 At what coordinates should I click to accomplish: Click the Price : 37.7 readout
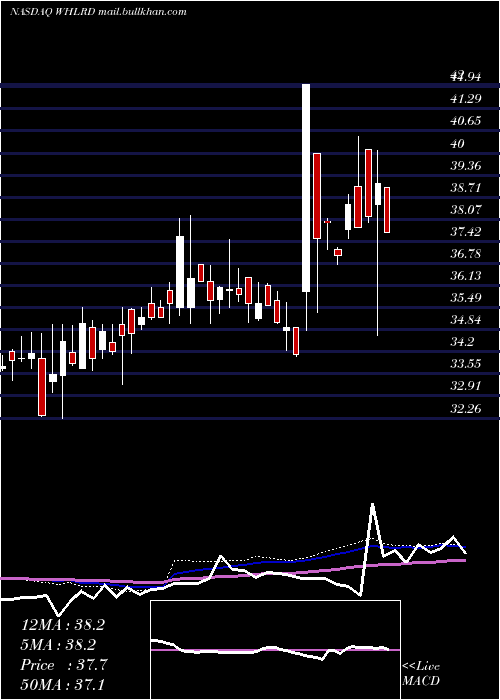64,665
